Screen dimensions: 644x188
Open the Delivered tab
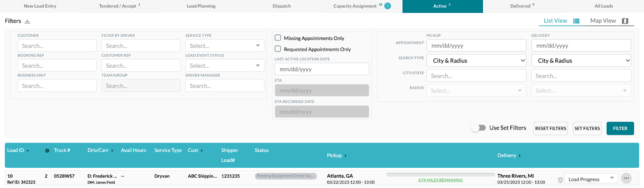[522, 6]
